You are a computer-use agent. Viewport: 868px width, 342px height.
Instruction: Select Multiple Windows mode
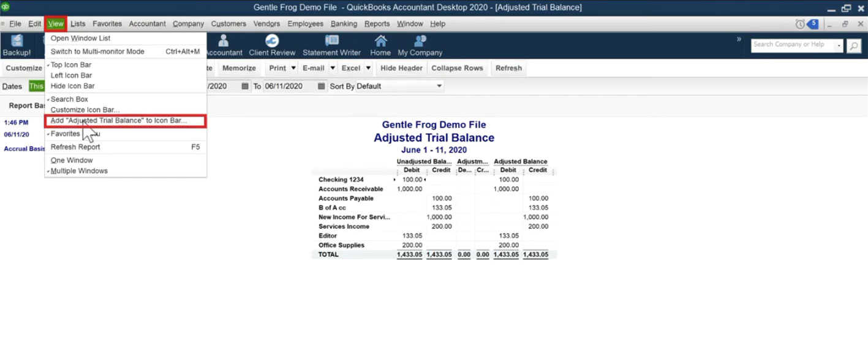click(79, 171)
